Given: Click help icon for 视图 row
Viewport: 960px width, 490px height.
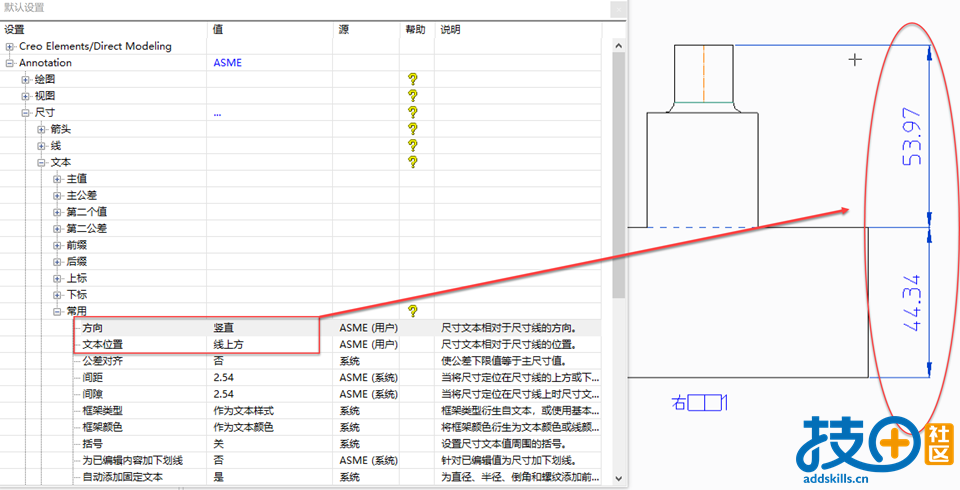Looking at the screenshot, I should tap(413, 96).
